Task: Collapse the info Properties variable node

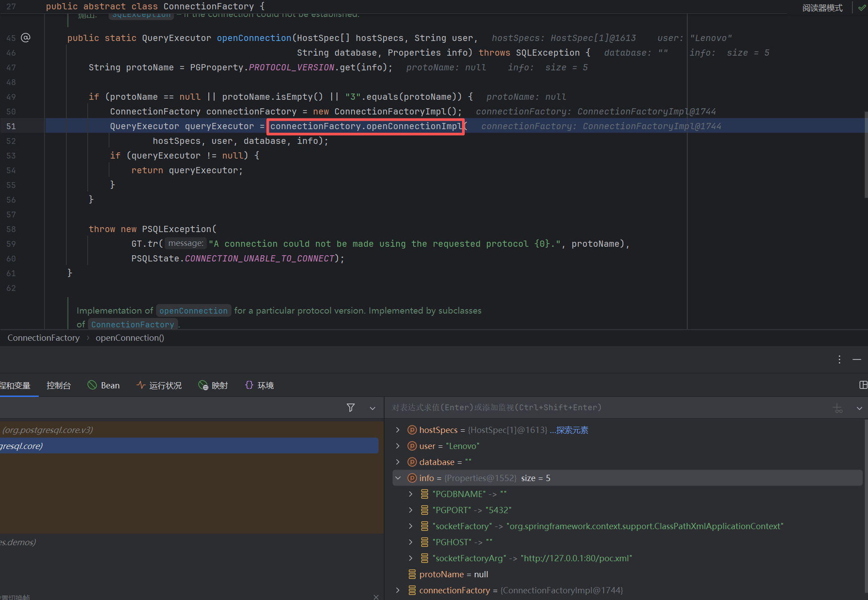Action: (398, 478)
